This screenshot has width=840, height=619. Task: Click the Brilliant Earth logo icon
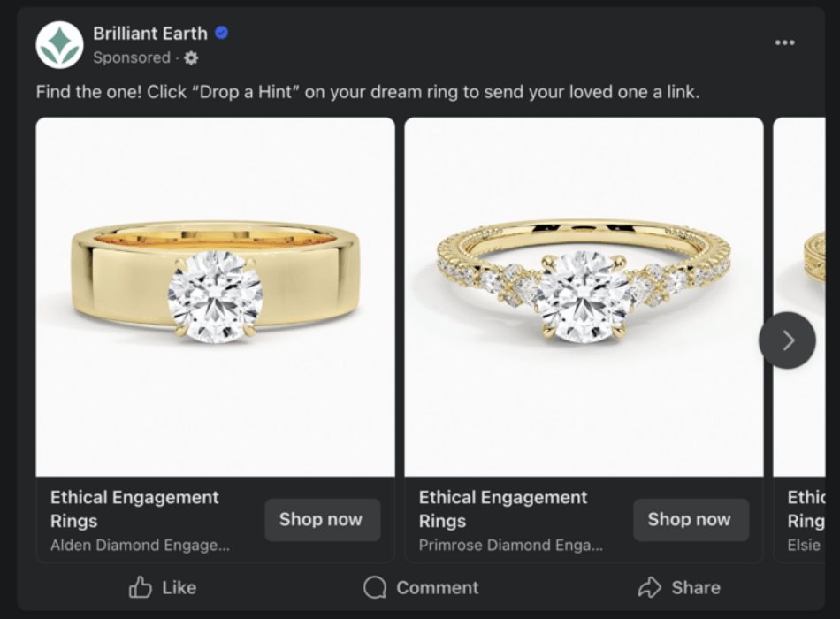coord(58,42)
